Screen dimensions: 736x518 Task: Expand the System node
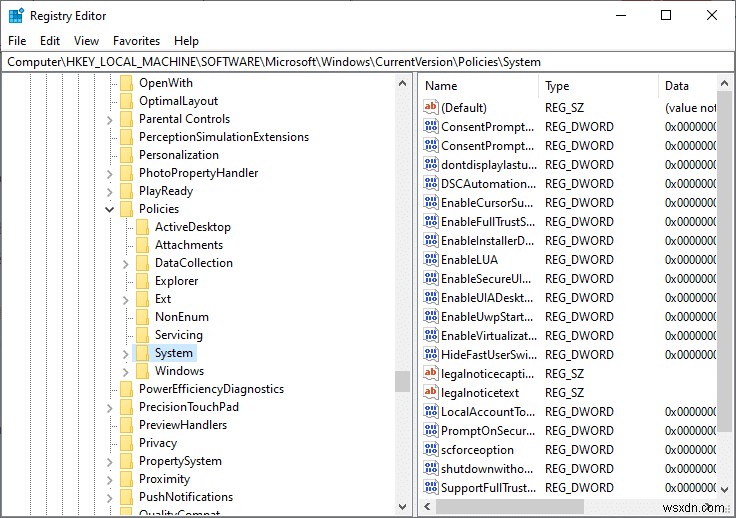125,354
